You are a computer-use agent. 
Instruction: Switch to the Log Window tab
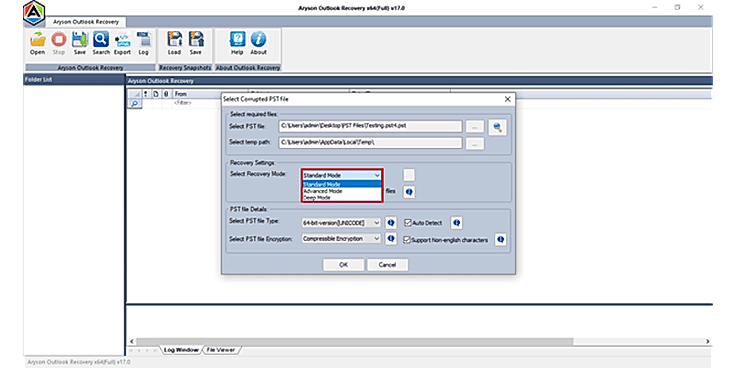coord(181,350)
